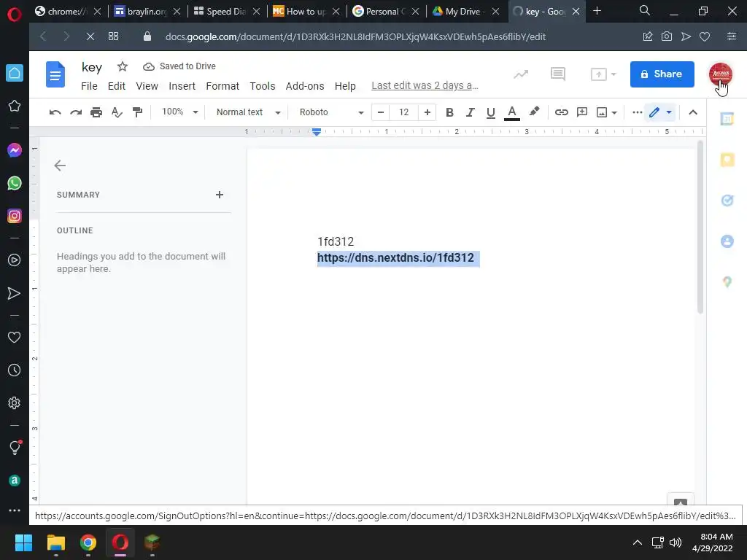Screen dimensions: 747x560
Task: Open History clock icon in Opera sidebar
Action: pos(15,370)
